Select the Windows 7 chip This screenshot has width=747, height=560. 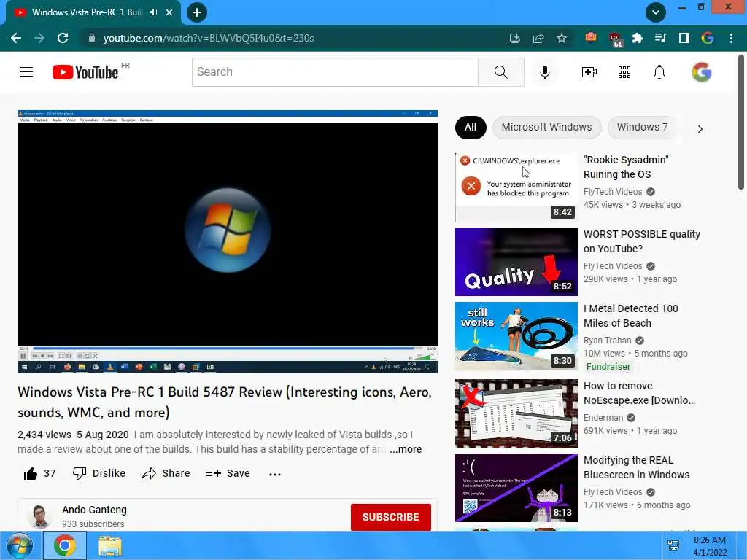click(642, 127)
